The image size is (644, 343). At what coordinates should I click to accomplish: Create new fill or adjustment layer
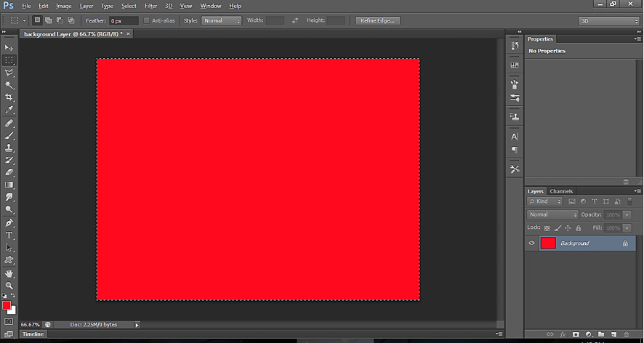[589, 334]
